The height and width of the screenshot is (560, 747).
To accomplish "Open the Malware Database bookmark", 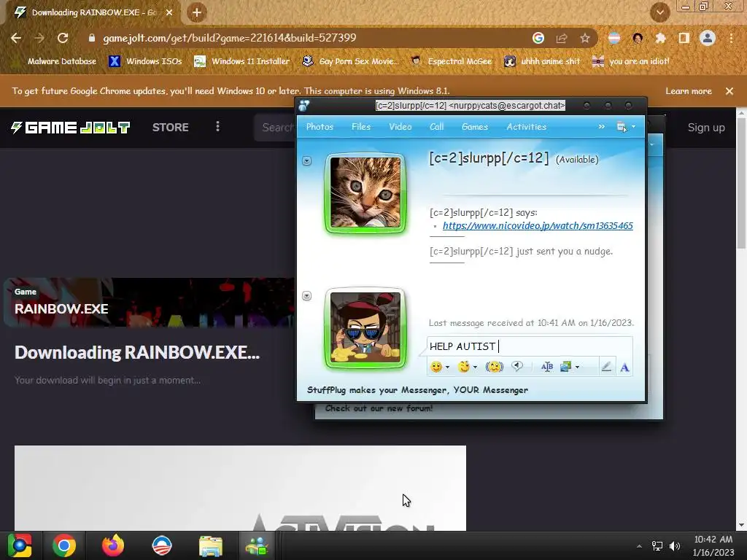I will pyautogui.click(x=56, y=61).
